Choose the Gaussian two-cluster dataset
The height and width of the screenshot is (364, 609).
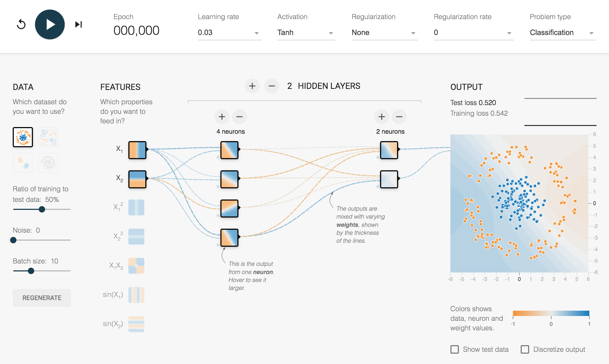23,163
